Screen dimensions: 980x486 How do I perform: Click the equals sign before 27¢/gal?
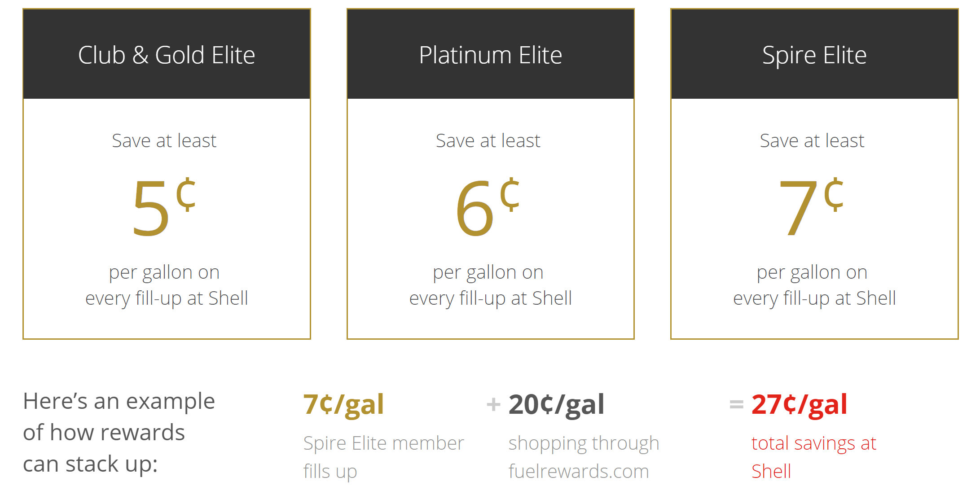pyautogui.click(x=736, y=405)
